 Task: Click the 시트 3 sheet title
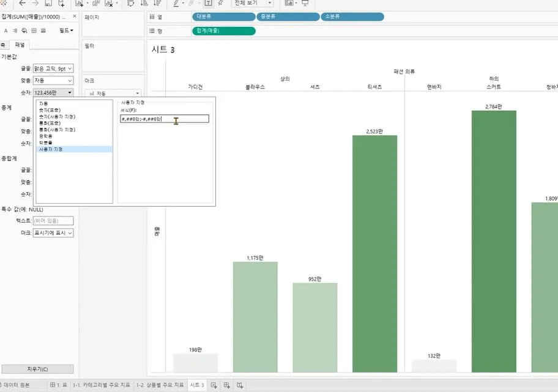pyautogui.click(x=163, y=50)
